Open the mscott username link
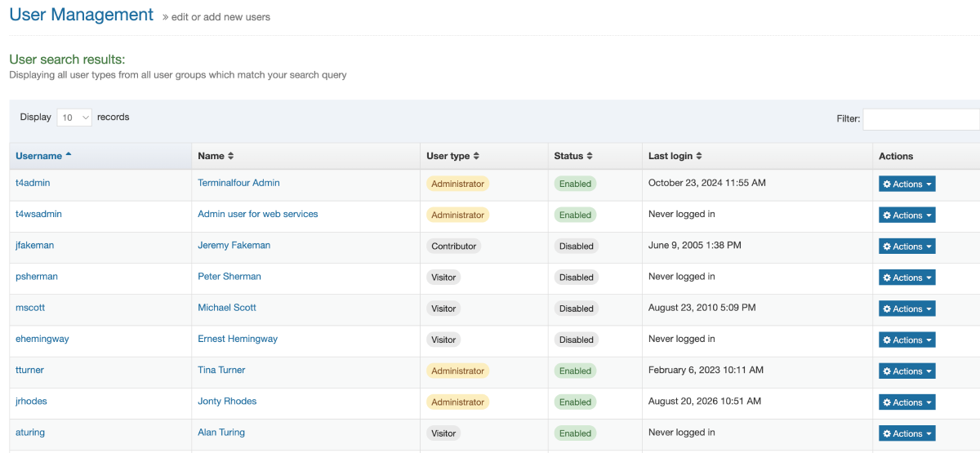 33,308
